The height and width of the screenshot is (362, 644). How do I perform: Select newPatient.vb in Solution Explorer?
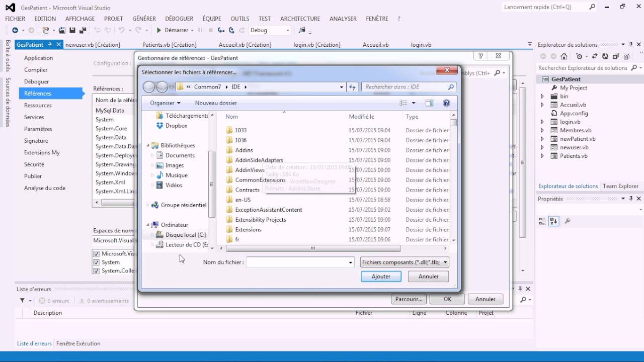[578, 139]
